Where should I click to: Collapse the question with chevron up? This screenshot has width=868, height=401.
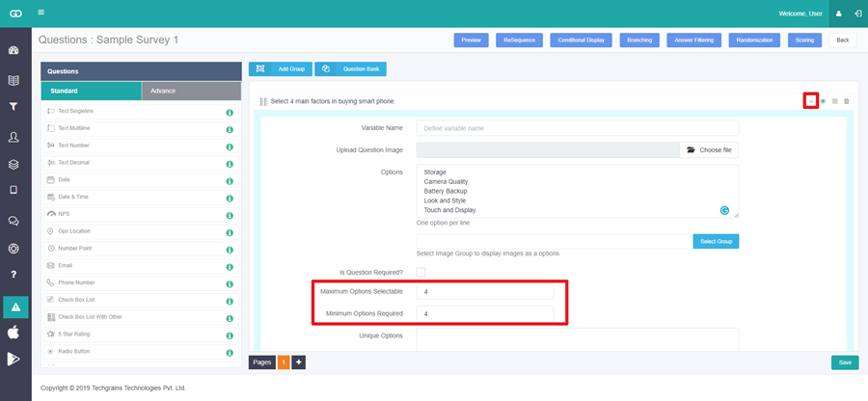coord(811,101)
